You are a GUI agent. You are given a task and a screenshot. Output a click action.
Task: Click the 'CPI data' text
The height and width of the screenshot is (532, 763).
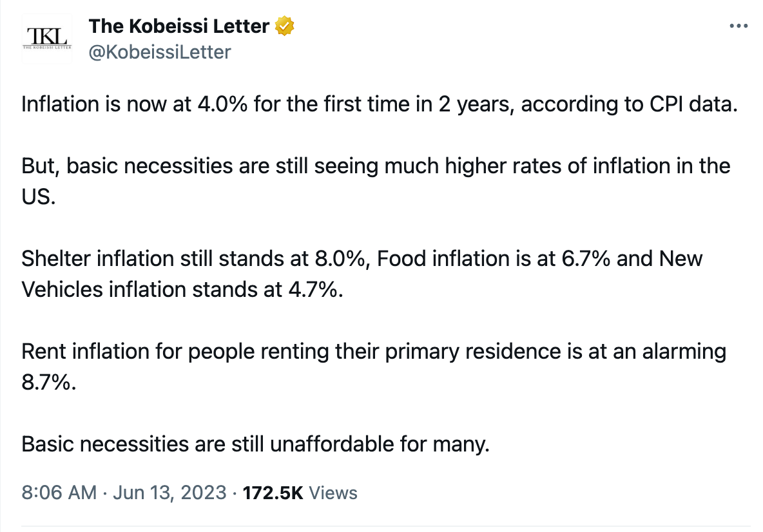coord(694,104)
